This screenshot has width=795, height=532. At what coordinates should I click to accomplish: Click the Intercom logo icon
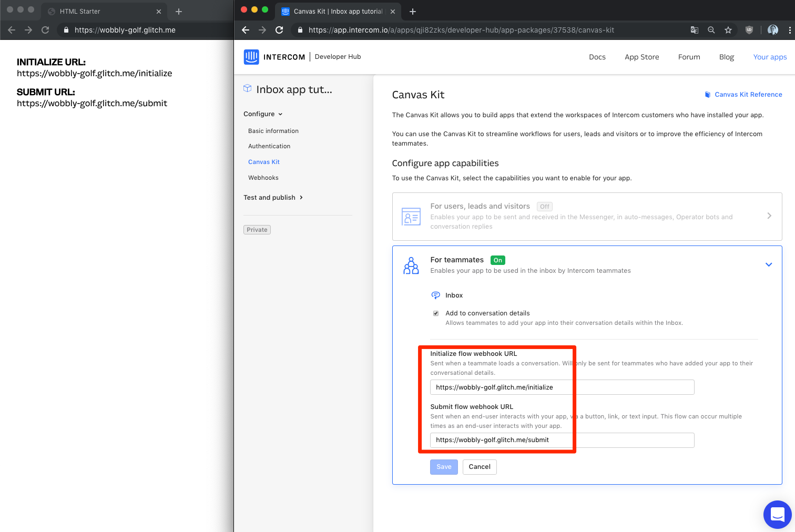click(x=251, y=57)
